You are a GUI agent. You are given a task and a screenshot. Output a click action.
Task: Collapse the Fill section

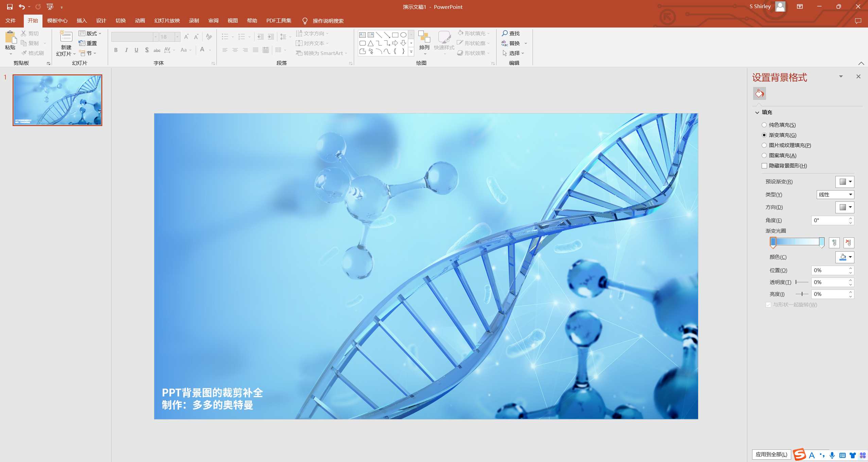point(757,112)
